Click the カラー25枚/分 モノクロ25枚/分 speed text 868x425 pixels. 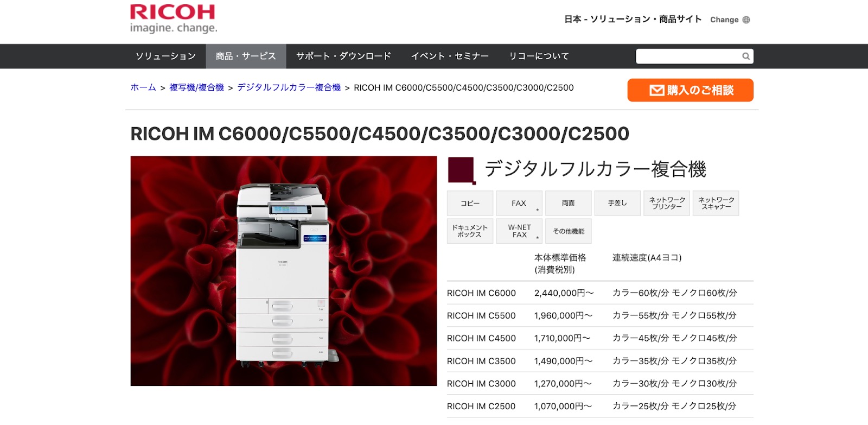point(674,406)
